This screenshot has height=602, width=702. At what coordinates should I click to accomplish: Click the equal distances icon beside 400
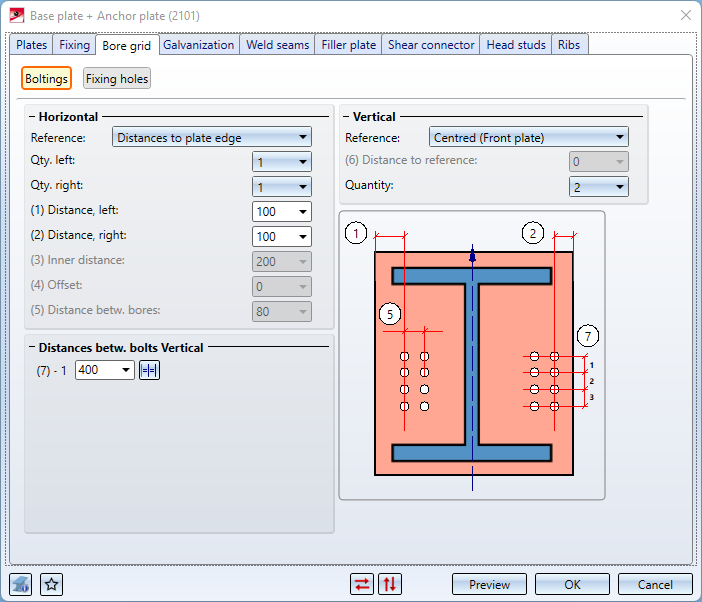coord(149,370)
